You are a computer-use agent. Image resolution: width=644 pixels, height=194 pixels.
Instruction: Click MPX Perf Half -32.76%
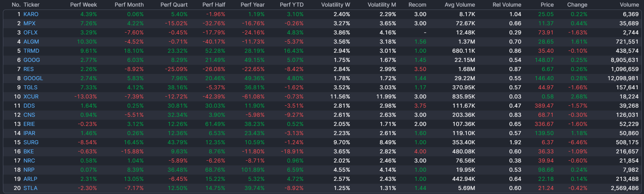point(214,23)
